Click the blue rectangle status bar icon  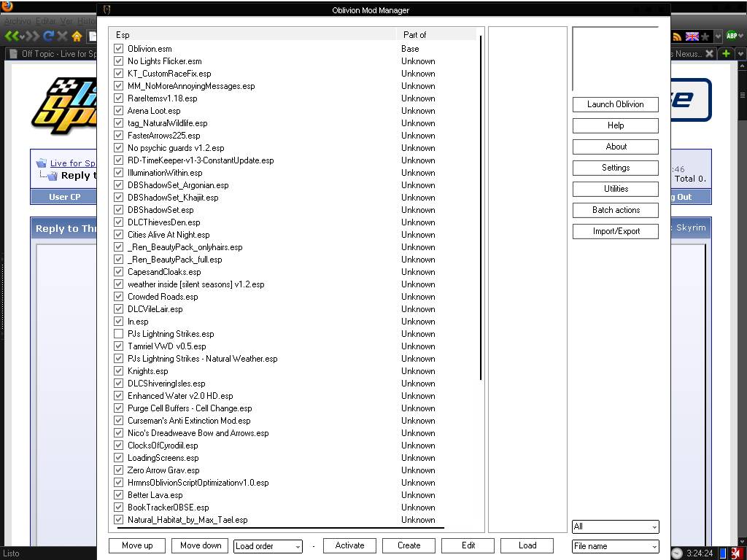pos(723,553)
